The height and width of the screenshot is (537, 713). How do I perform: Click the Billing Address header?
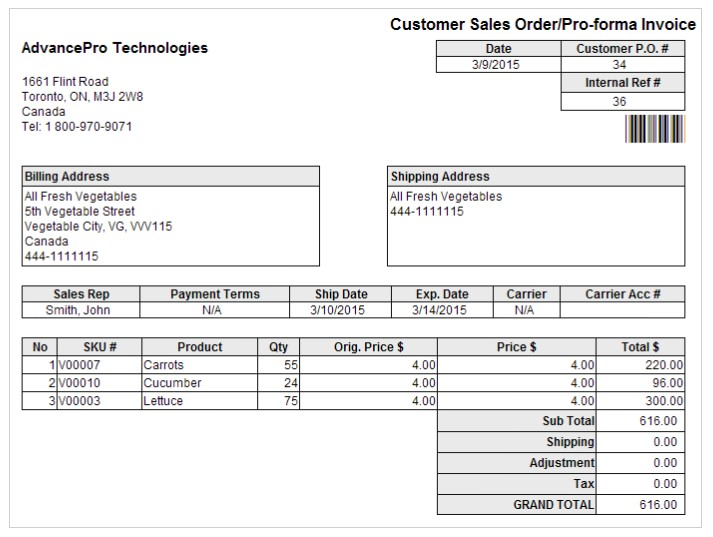pyautogui.click(x=67, y=176)
